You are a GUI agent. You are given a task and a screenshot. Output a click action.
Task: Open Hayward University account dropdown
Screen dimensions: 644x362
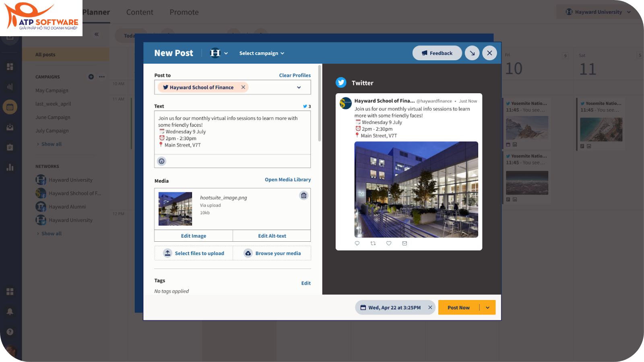(x=598, y=12)
